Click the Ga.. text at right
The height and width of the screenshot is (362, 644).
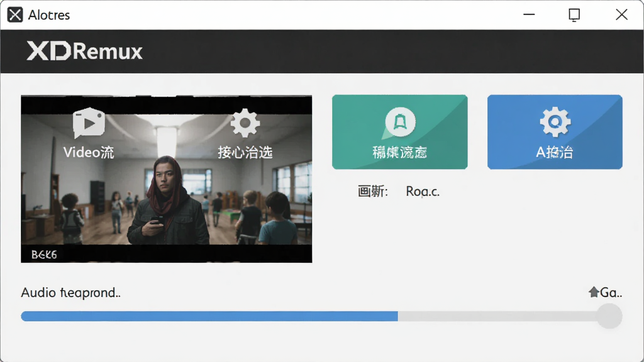(611, 292)
